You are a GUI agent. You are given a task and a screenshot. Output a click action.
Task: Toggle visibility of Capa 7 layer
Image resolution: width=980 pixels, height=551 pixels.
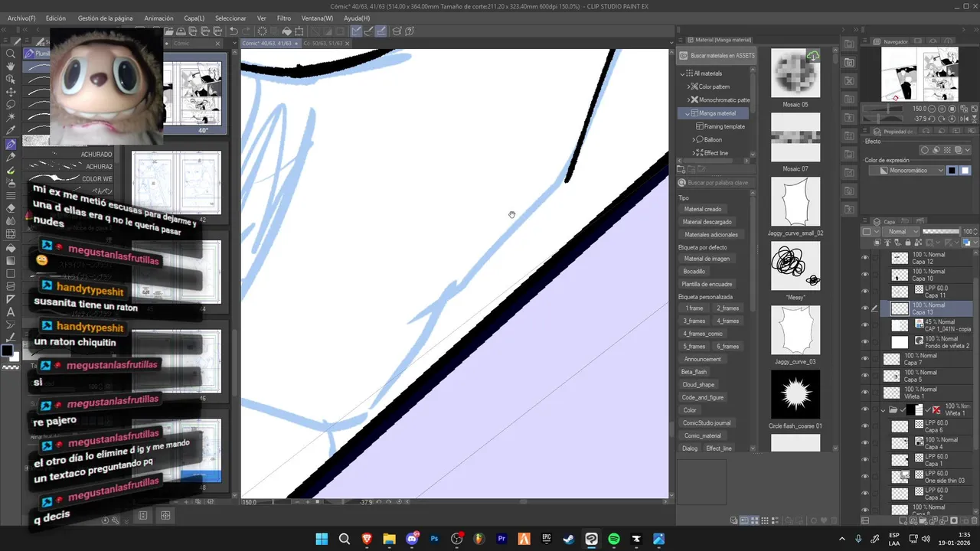tap(865, 359)
